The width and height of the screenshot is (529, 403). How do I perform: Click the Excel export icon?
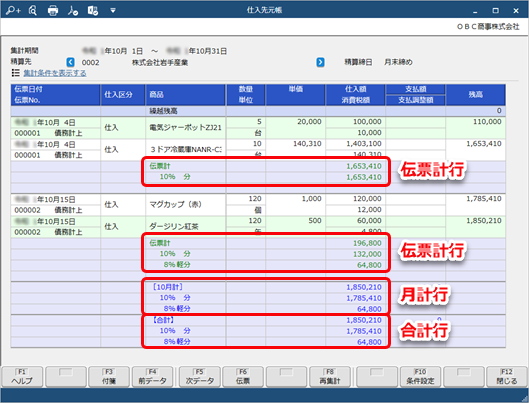coord(93,10)
